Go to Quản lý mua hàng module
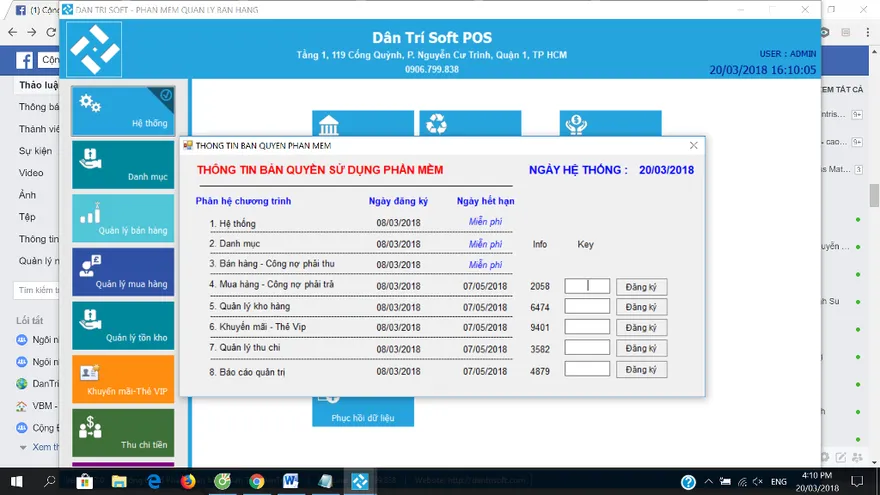This screenshot has height=495, width=880. pyautogui.click(x=123, y=272)
